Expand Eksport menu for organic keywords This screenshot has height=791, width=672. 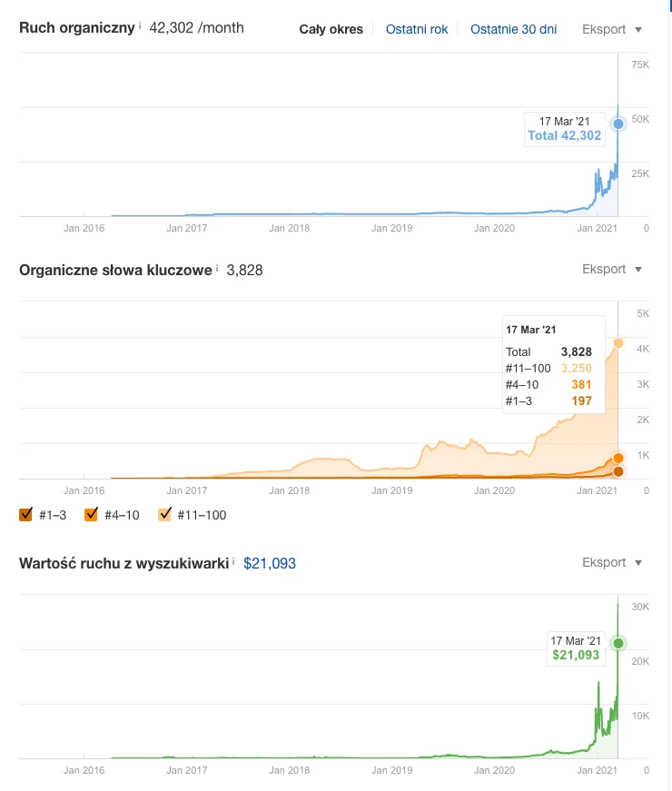(x=612, y=269)
